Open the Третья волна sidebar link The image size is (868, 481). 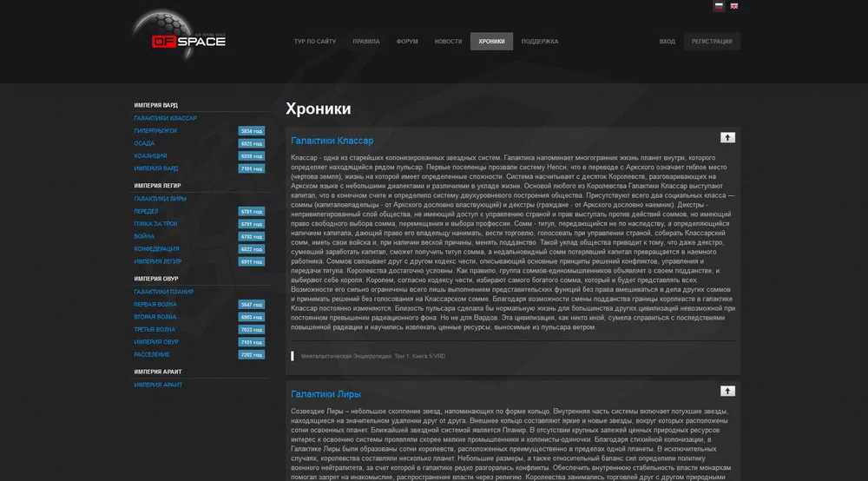[x=155, y=329]
